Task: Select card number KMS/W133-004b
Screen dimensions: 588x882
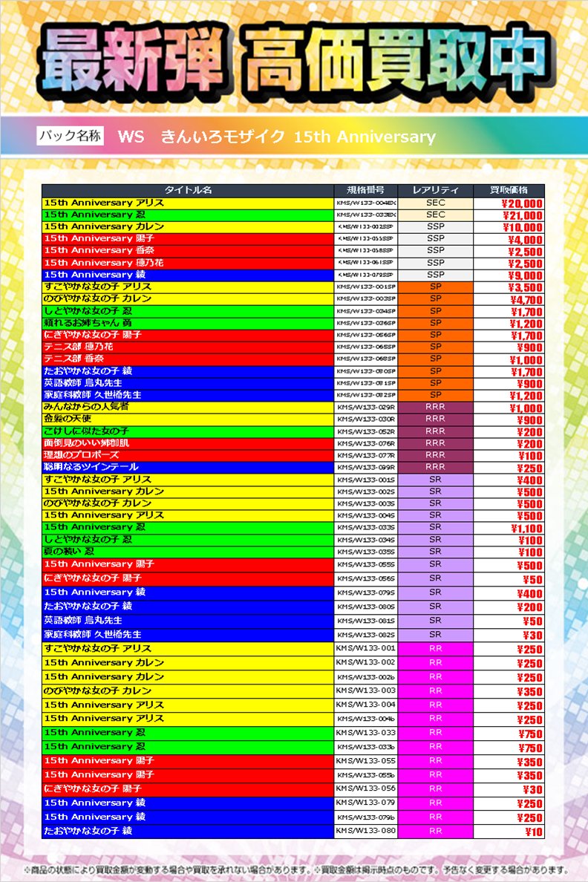Action: (366, 719)
